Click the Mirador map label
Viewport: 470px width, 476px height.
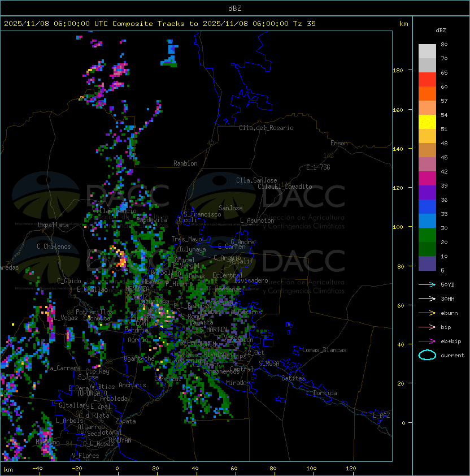tap(238, 383)
